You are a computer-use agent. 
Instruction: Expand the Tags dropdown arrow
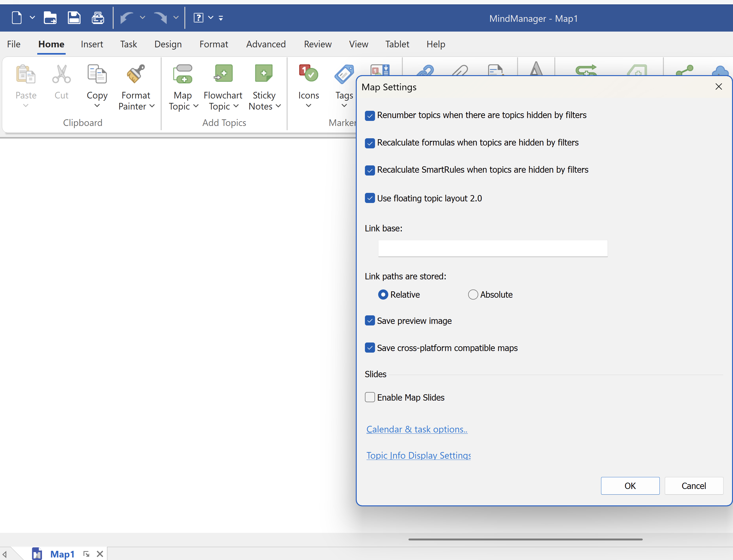[x=344, y=106]
